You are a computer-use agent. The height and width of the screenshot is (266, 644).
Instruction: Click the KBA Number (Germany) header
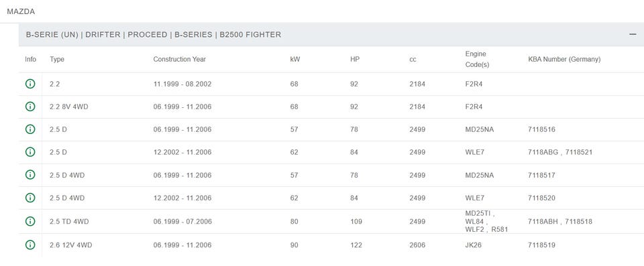click(564, 59)
